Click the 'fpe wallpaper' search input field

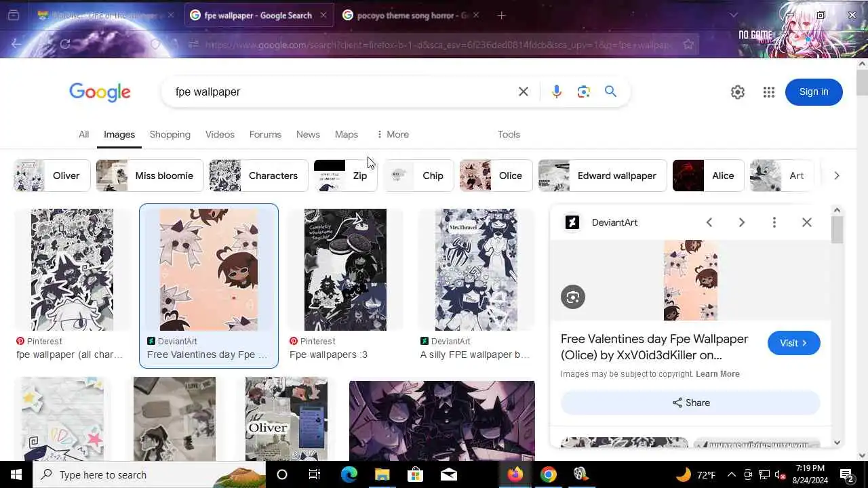click(339, 91)
